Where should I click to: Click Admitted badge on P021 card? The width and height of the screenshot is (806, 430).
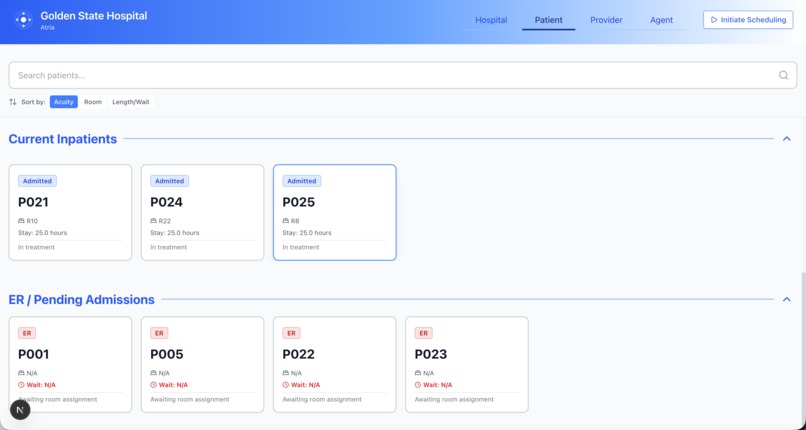click(37, 181)
